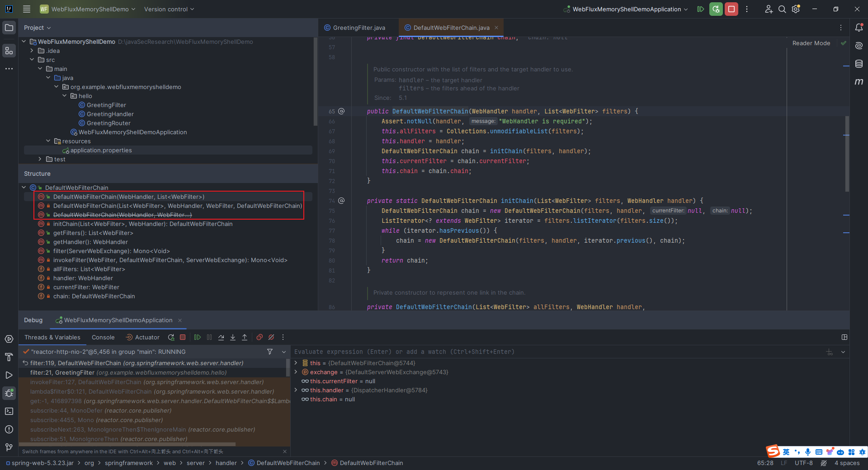Image resolution: width=868 pixels, height=470 pixels.
Task: Open the Project tool window icon
Action: 9,28
